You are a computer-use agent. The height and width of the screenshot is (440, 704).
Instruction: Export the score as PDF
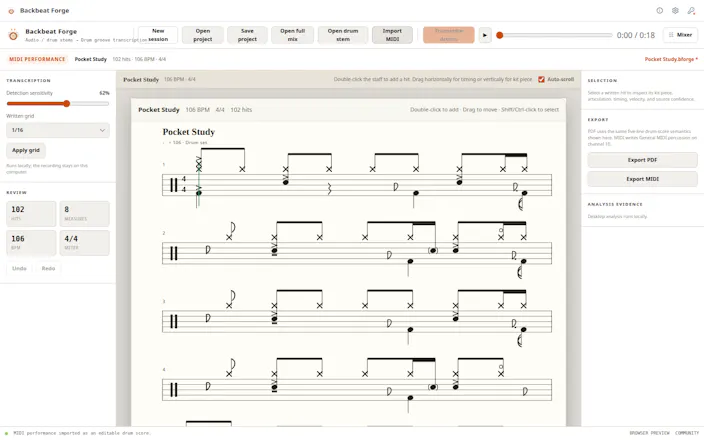click(642, 160)
